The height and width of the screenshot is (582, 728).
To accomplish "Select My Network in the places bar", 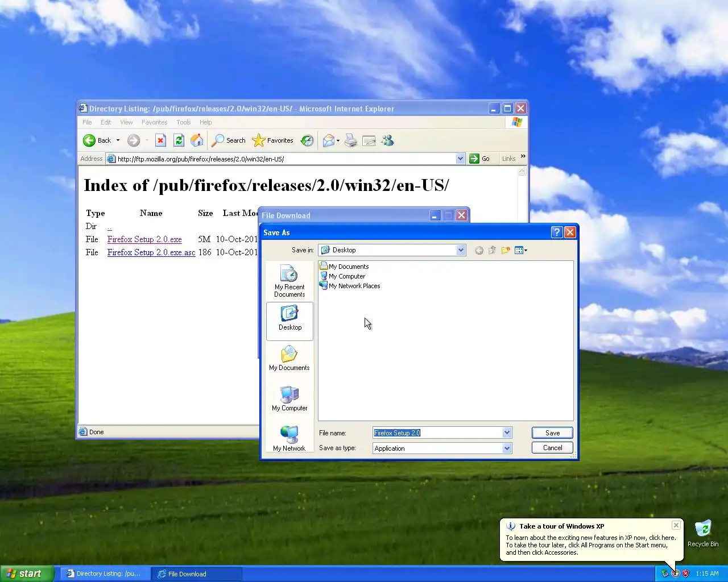I will [289, 438].
